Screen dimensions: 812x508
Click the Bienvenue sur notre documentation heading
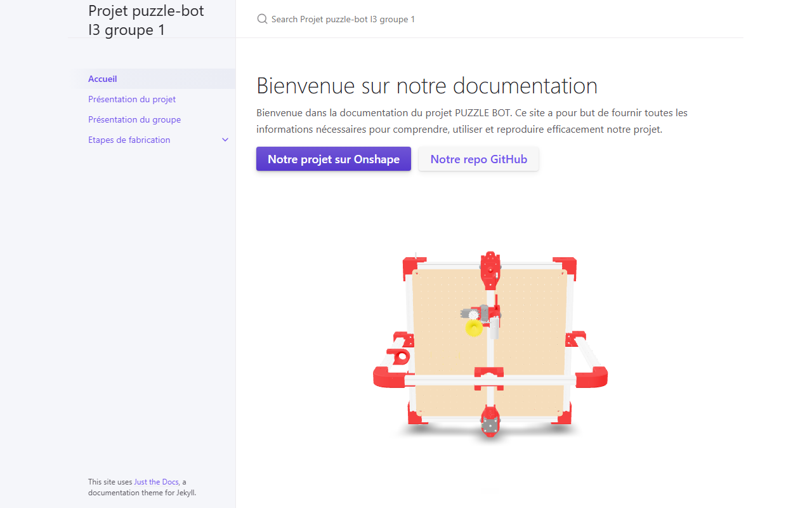click(427, 86)
